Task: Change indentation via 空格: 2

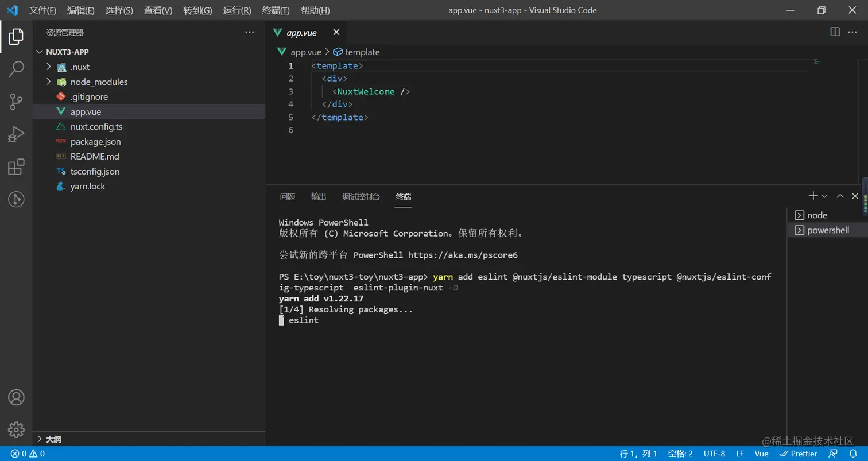Action: (680, 454)
